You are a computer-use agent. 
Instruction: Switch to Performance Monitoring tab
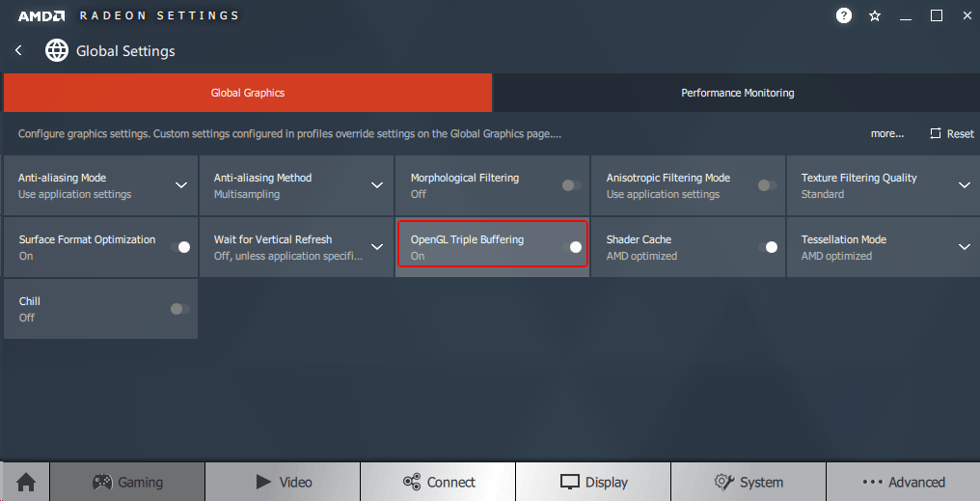tap(737, 93)
